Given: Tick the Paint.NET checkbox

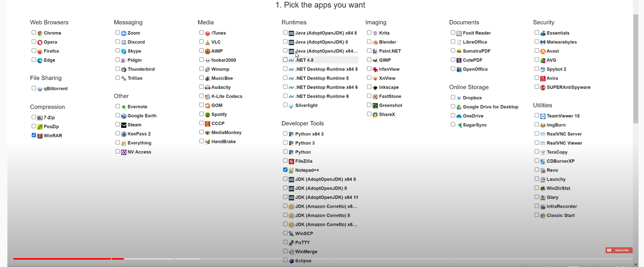Looking at the screenshot, I should pyautogui.click(x=369, y=51).
